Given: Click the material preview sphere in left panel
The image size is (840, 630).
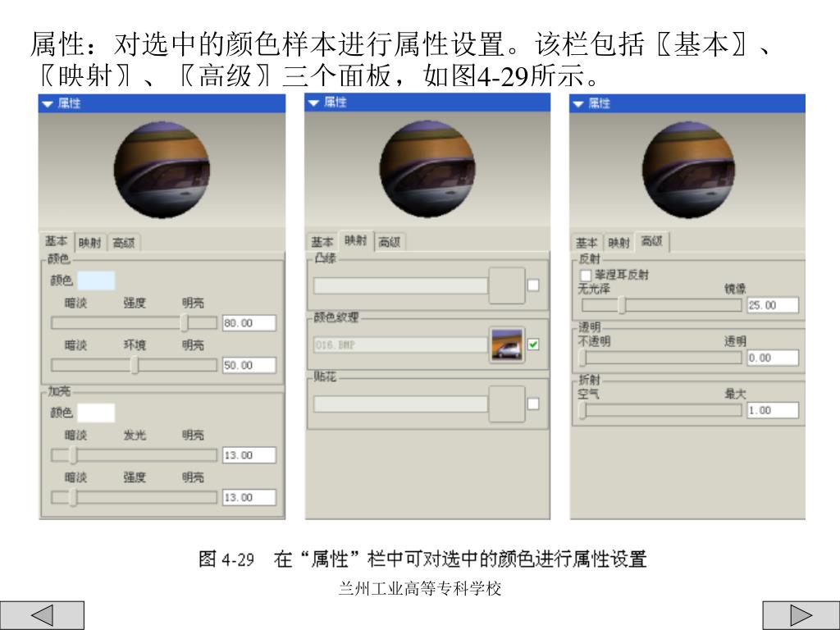Looking at the screenshot, I should click(162, 170).
